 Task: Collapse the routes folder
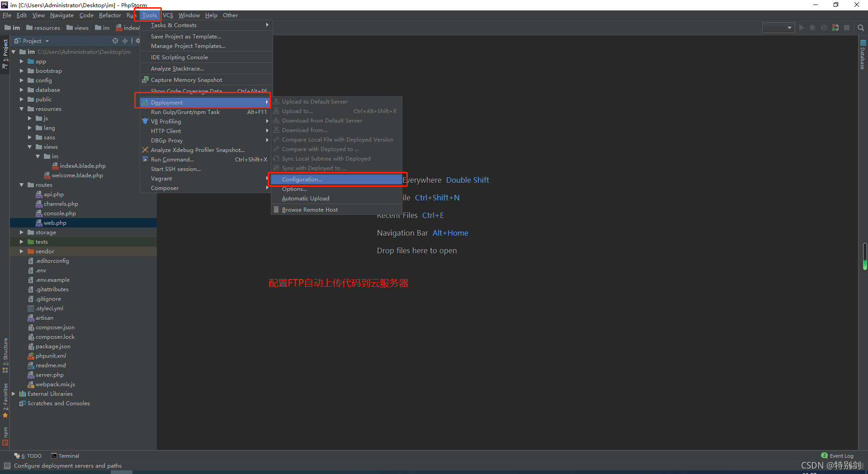[x=21, y=185]
